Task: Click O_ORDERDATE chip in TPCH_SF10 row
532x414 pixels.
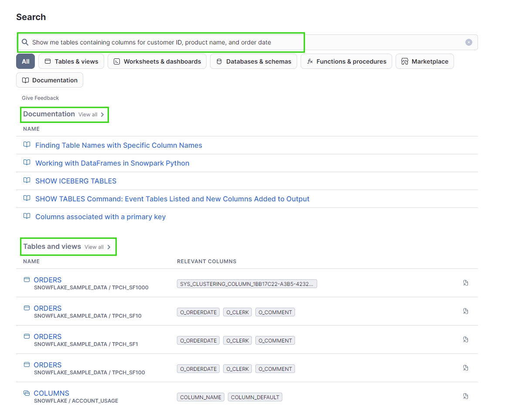Action: (x=198, y=312)
